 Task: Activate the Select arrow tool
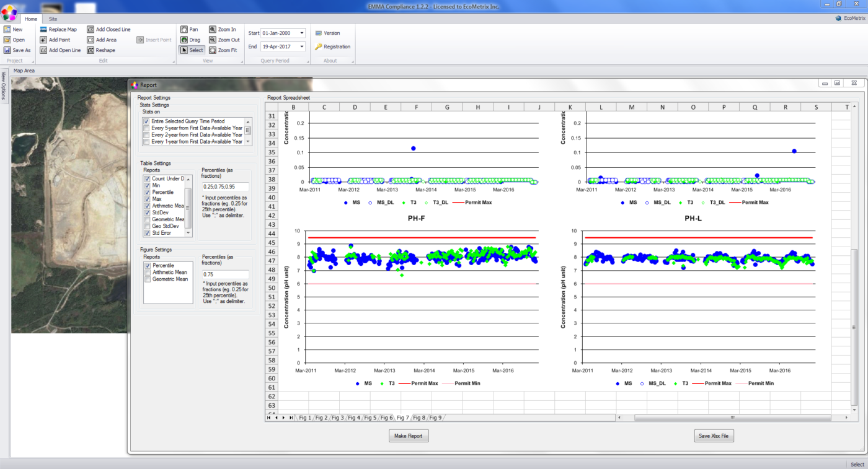coord(192,50)
